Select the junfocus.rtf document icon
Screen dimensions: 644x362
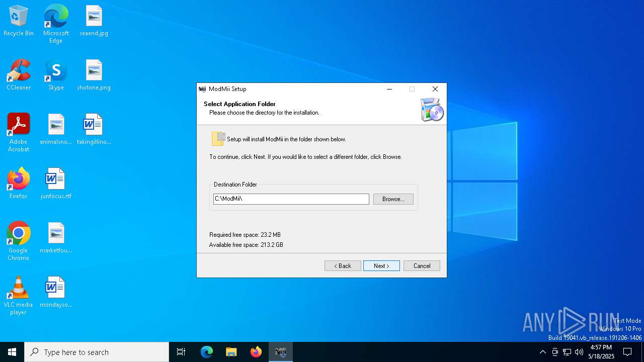pyautogui.click(x=56, y=184)
